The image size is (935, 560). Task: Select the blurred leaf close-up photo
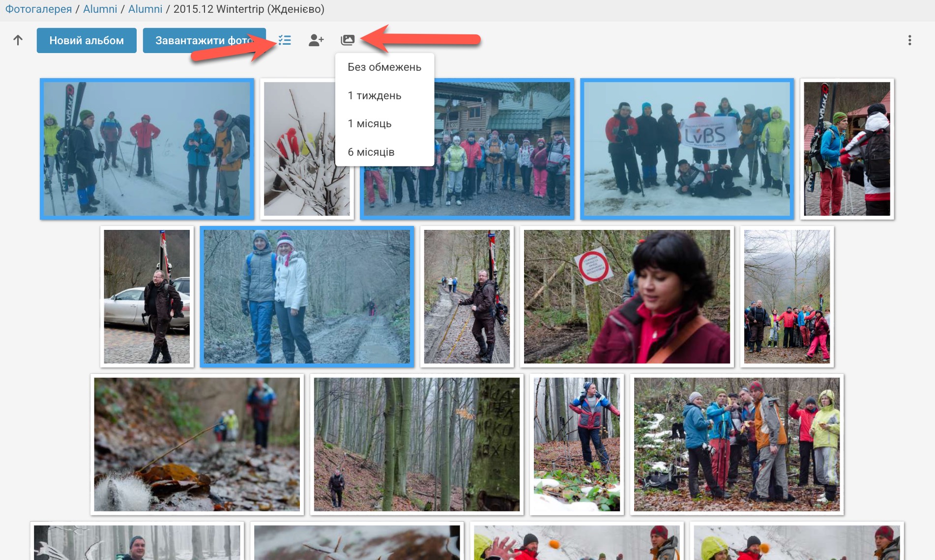tap(197, 444)
